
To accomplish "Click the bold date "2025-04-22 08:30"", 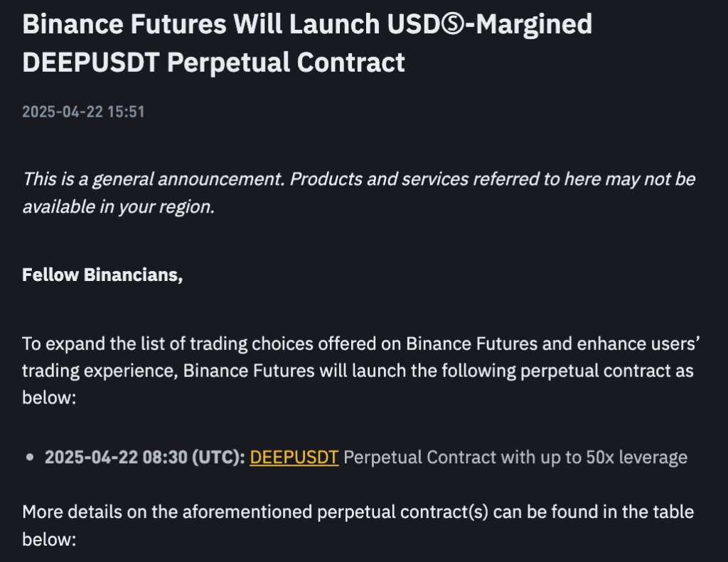I will 116,457.
